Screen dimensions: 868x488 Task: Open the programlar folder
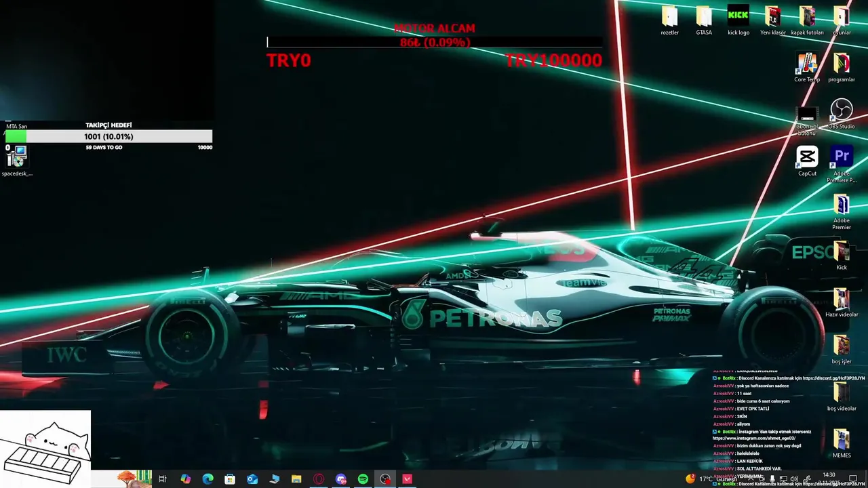click(842, 67)
